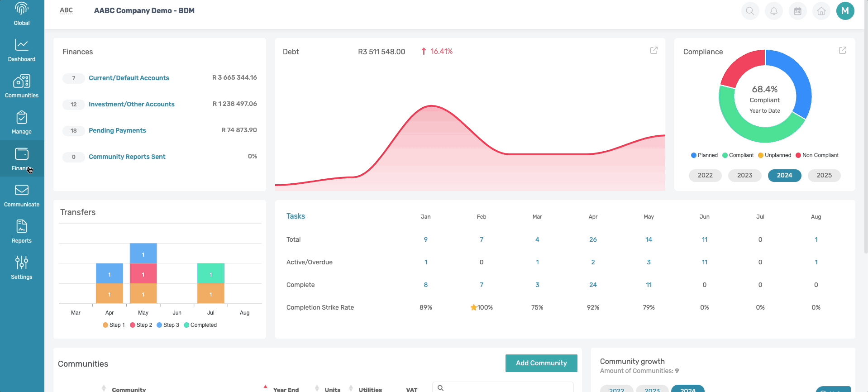Screen dimensions: 868x392
Task: Click the Add Community button
Action: 541,363
